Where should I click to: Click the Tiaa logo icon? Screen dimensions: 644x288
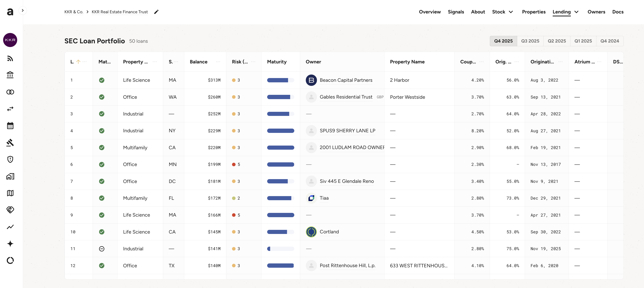(311, 198)
